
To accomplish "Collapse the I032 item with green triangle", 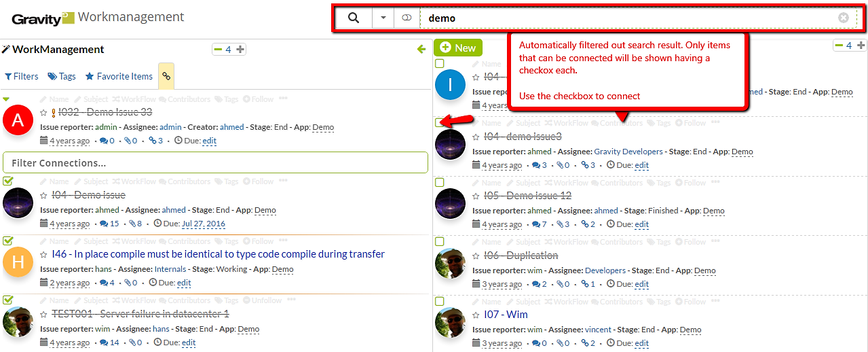I will [x=6, y=99].
